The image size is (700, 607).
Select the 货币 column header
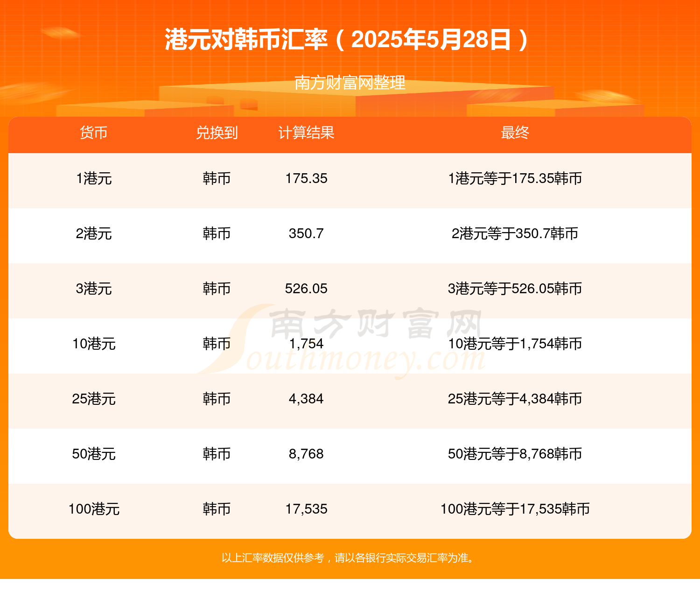(x=94, y=133)
